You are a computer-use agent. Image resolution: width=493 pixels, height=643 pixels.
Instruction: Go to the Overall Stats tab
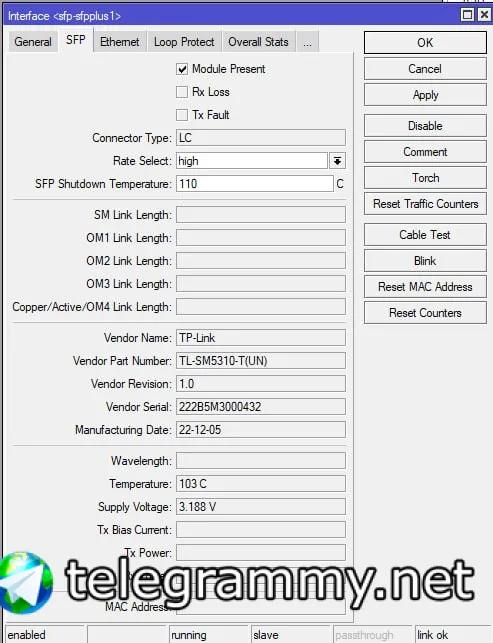258,41
